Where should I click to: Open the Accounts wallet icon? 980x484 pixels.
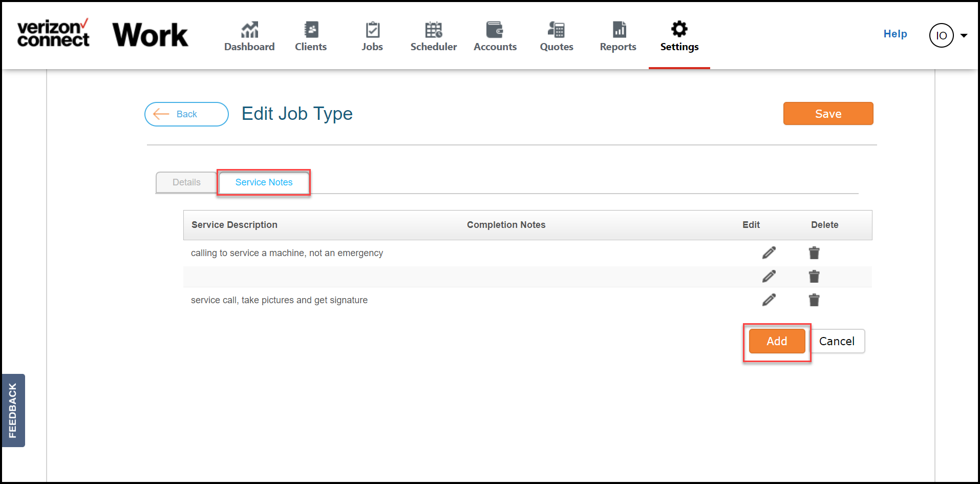tap(495, 30)
